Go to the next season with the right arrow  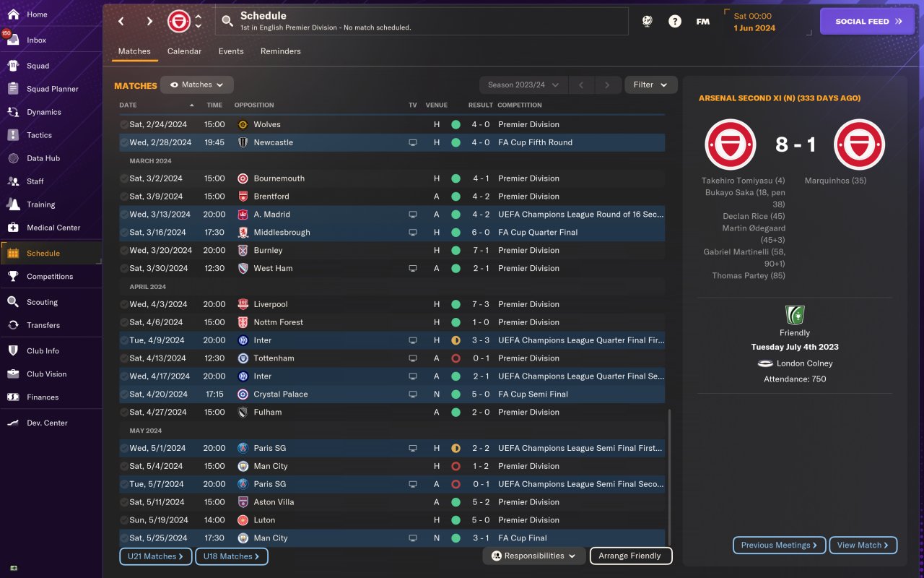607,85
